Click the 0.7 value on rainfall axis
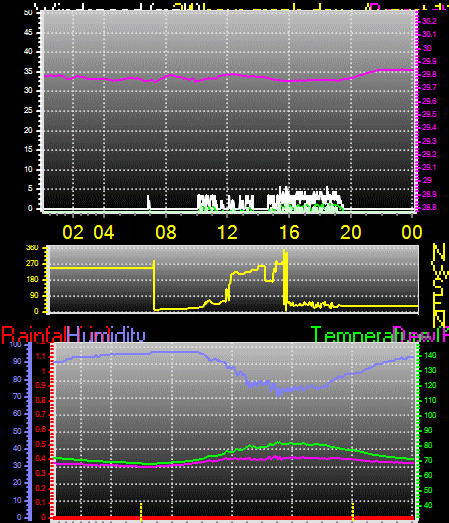 coord(41,415)
